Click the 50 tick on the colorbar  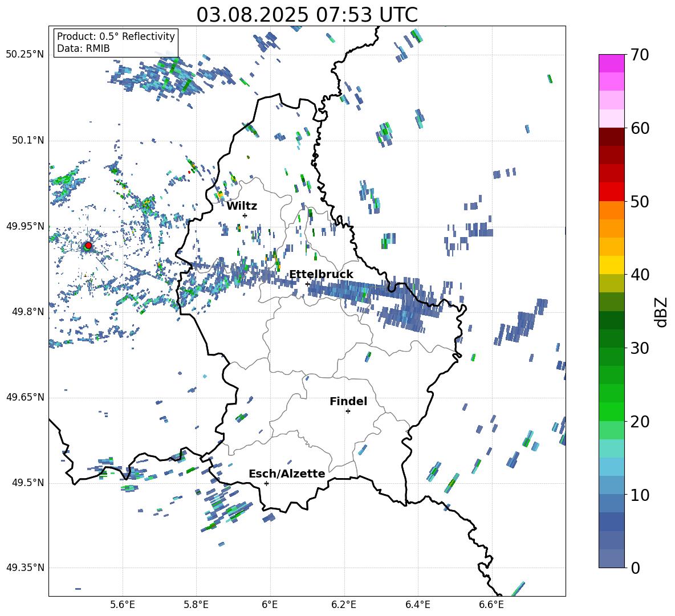640,202
